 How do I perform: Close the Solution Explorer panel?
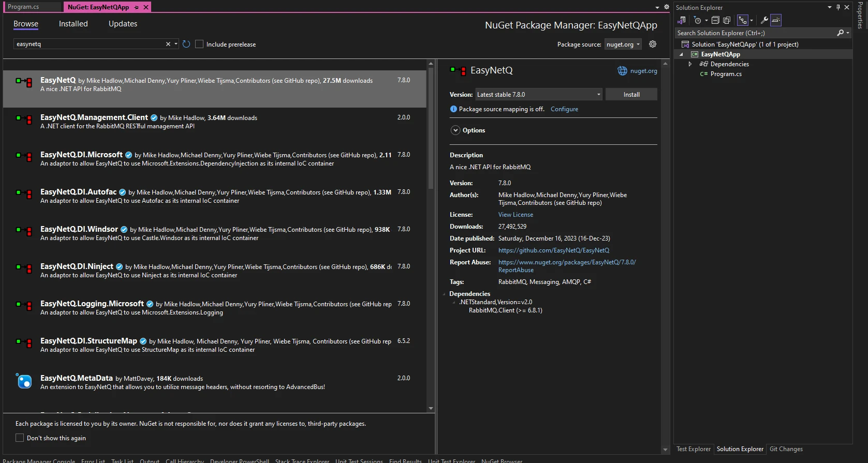point(847,7)
